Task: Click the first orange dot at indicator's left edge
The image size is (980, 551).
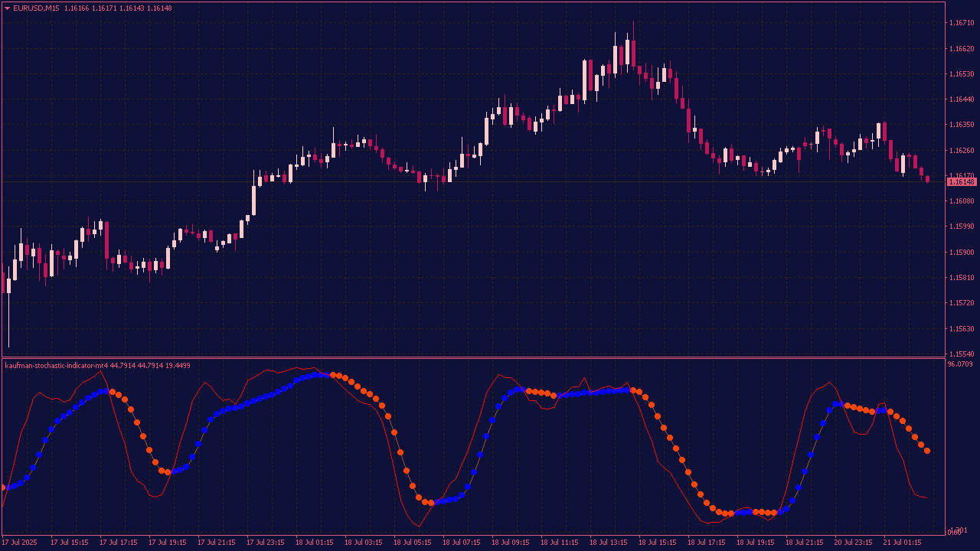Action: (3, 487)
